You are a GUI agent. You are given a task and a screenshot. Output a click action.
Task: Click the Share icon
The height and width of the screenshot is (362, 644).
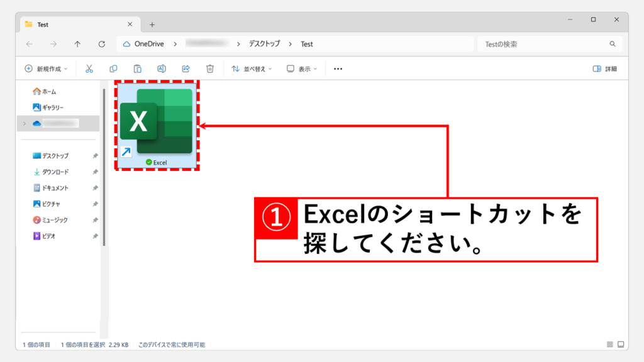click(186, 69)
